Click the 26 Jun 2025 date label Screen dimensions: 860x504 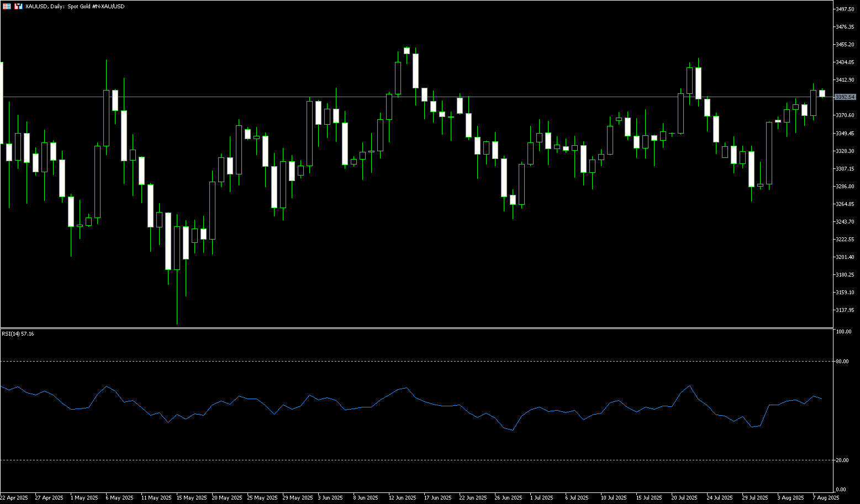coord(509,498)
